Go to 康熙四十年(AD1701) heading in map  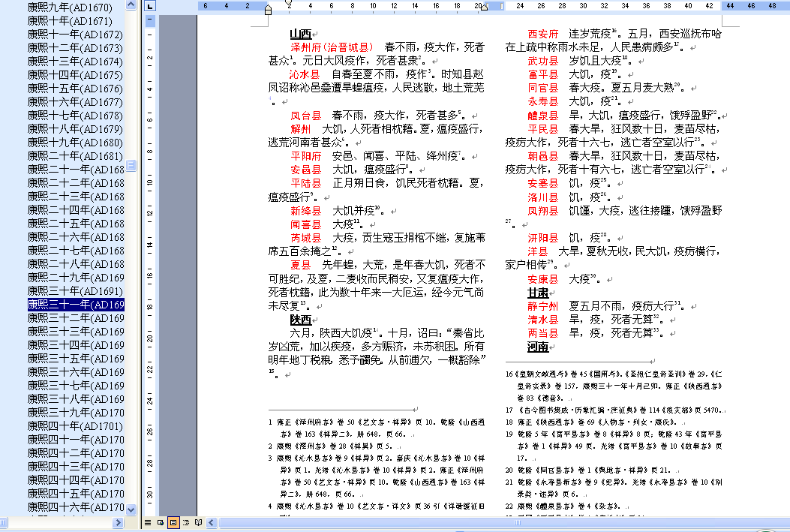[75, 426]
